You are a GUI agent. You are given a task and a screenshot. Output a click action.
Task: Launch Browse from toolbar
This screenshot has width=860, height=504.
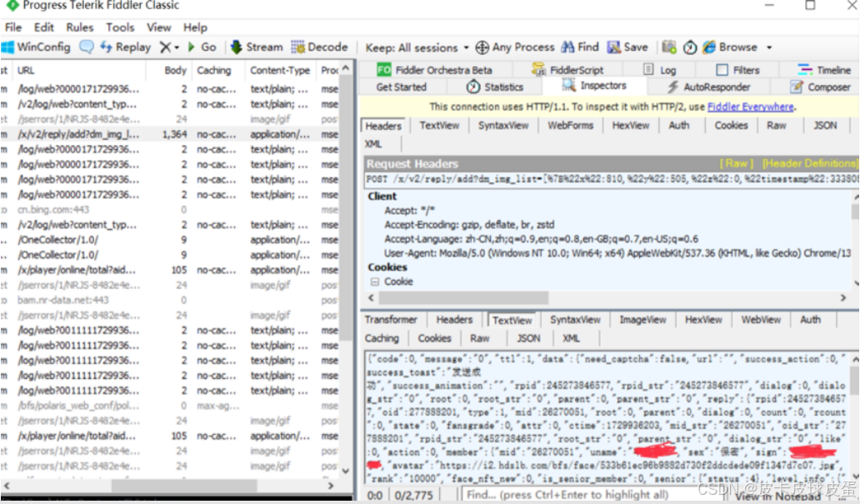click(730, 47)
